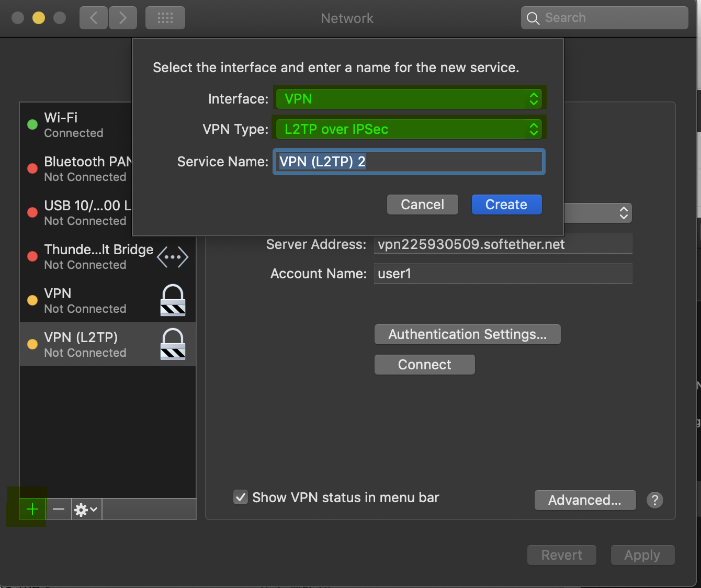Select Bluetooth PAN service in the list
Screen dimensions: 701x588
coord(76,168)
